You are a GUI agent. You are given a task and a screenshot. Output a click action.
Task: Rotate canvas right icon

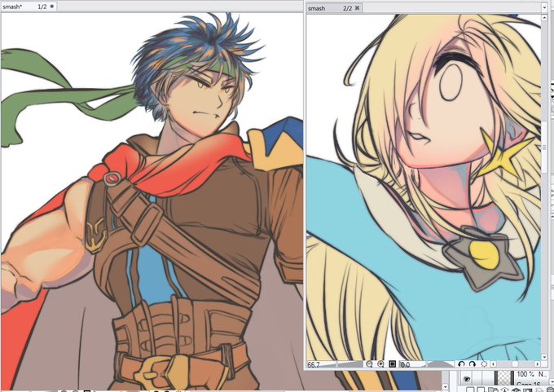coord(473,363)
